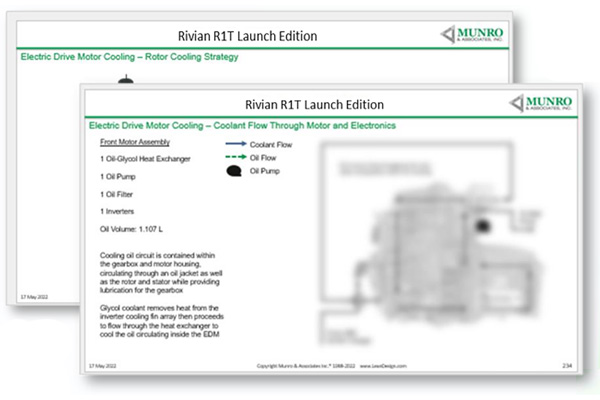Click the heading 'Coolant Flow Through Motor and Electronics'
Image resolution: width=600 pixels, height=400 pixels.
(304, 126)
